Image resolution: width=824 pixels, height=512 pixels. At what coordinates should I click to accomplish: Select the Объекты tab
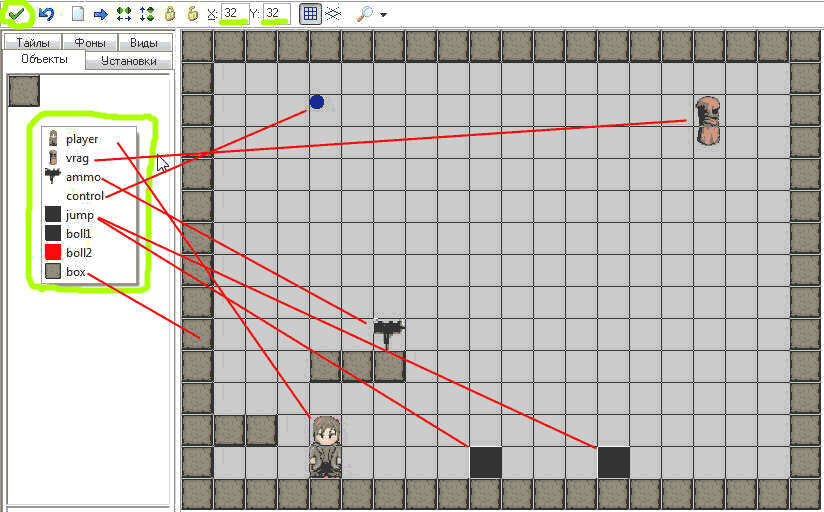click(x=44, y=59)
